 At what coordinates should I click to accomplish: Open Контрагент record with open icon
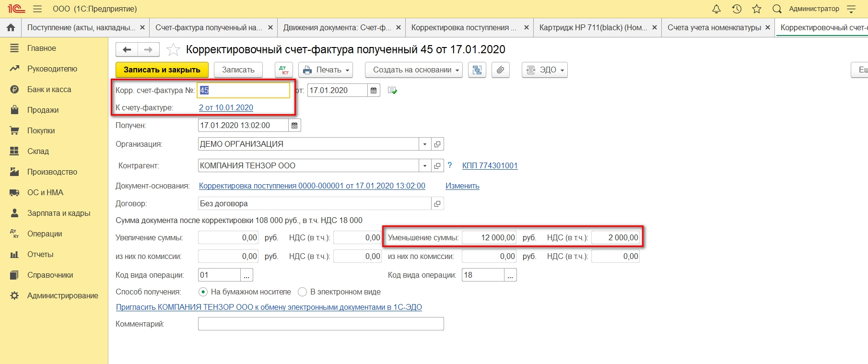click(437, 165)
